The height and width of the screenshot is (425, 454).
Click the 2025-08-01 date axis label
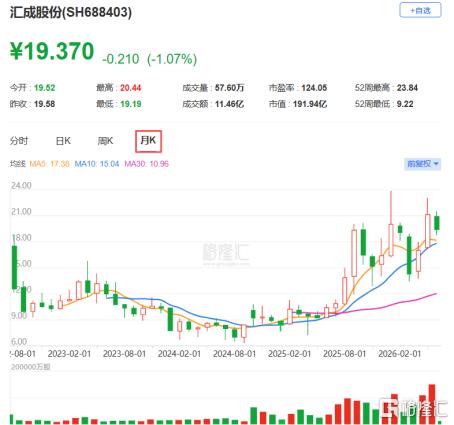coord(344,354)
